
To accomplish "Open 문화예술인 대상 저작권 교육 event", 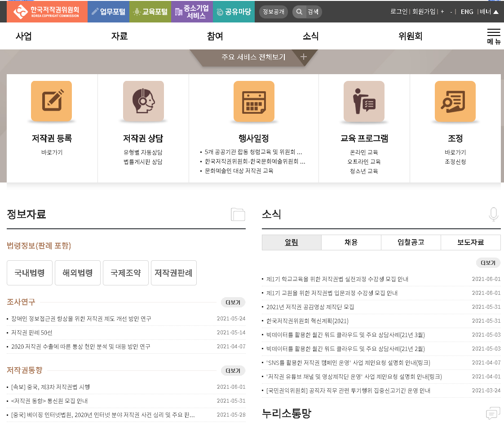I will [239, 171].
